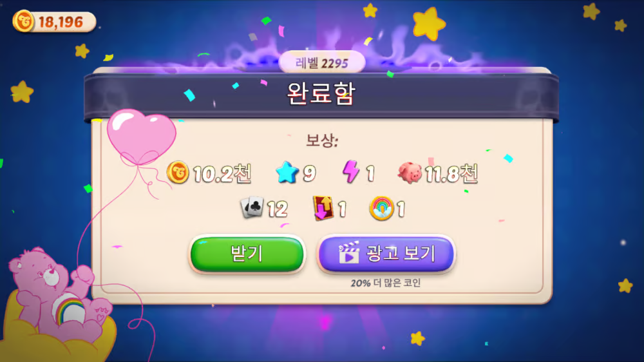Click the purple lightning bolt icon
The width and height of the screenshot is (644, 362).
pyautogui.click(x=351, y=171)
